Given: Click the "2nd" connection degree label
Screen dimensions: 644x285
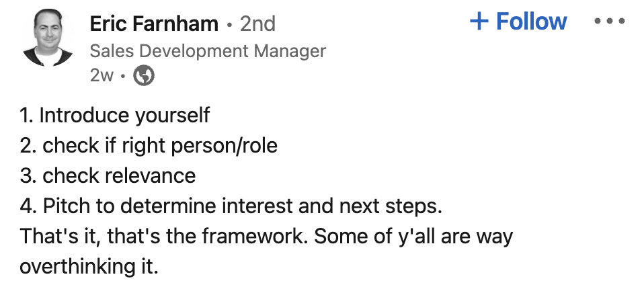Looking at the screenshot, I should click(x=258, y=24).
